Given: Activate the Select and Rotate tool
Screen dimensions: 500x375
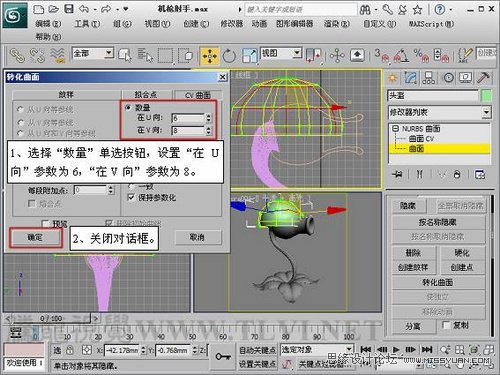Looking at the screenshot, I should 229,56.
